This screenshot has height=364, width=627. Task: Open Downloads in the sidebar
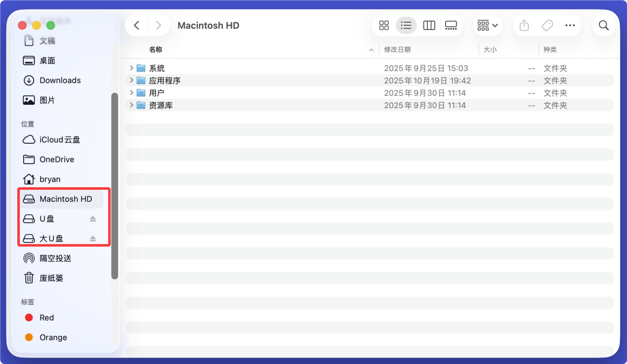point(60,81)
